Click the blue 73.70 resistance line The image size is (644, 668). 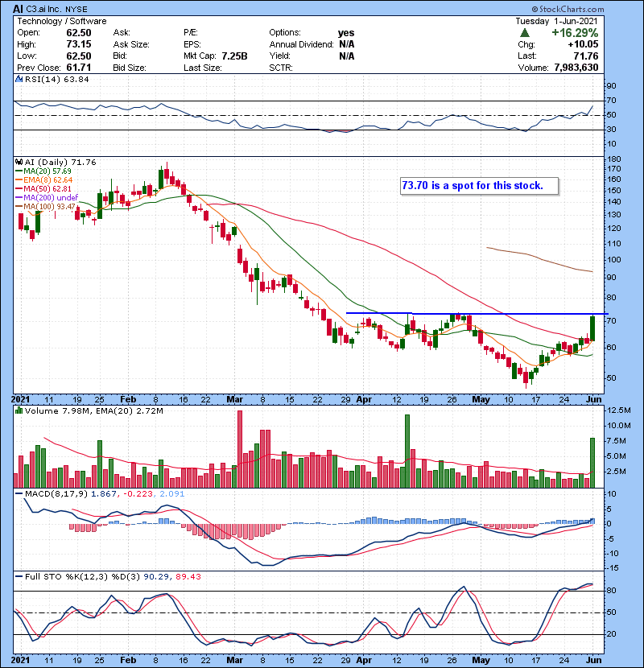pyautogui.click(x=477, y=314)
